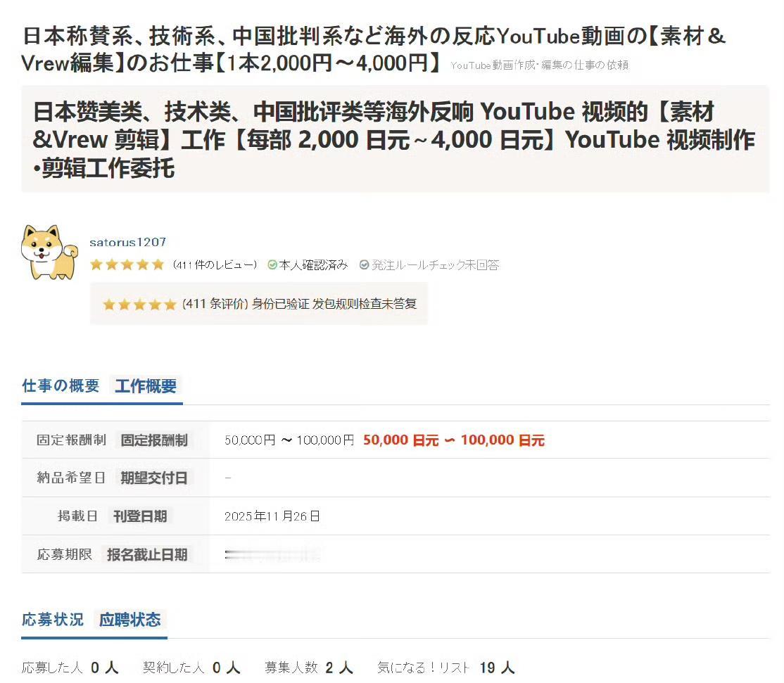Click the 固定报酬制 translated label

[x=154, y=440]
